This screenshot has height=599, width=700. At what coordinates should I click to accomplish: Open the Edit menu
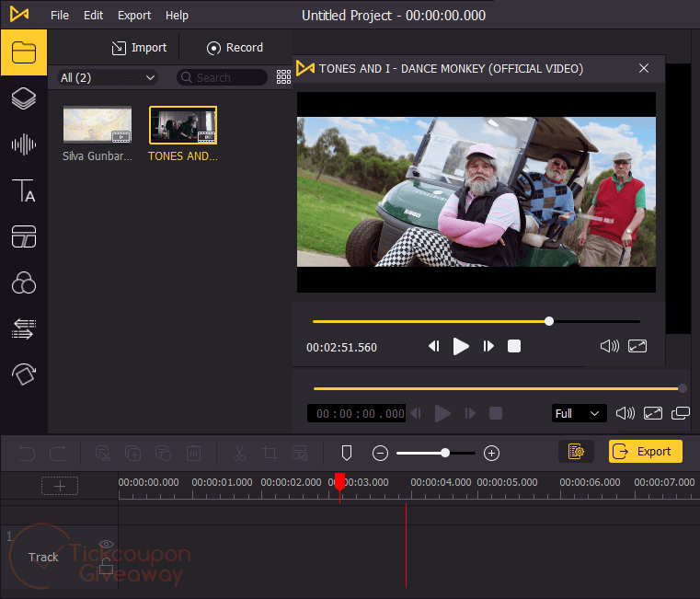coord(93,15)
